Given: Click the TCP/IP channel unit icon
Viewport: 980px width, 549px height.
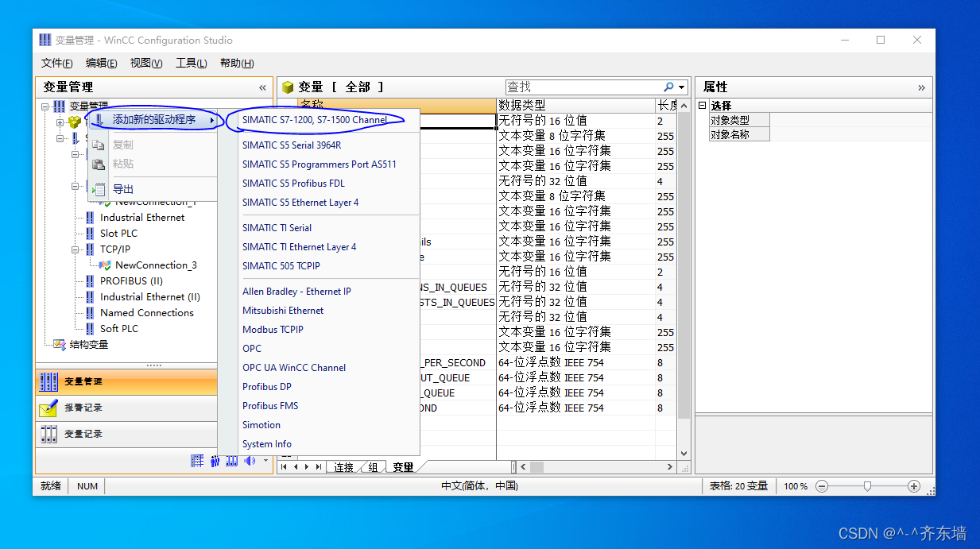Looking at the screenshot, I should [90, 249].
